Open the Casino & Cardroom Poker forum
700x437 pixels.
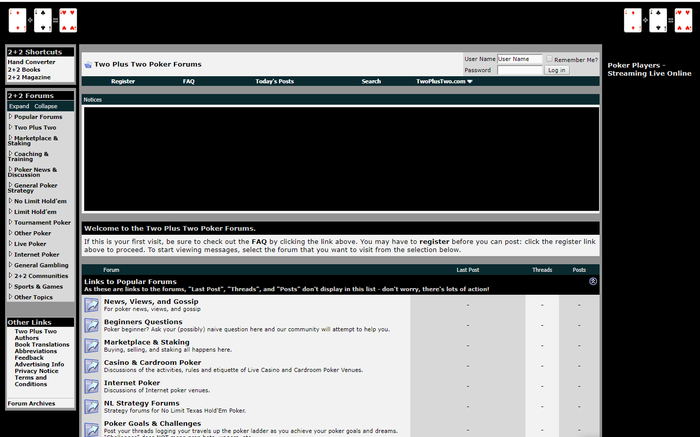point(152,362)
